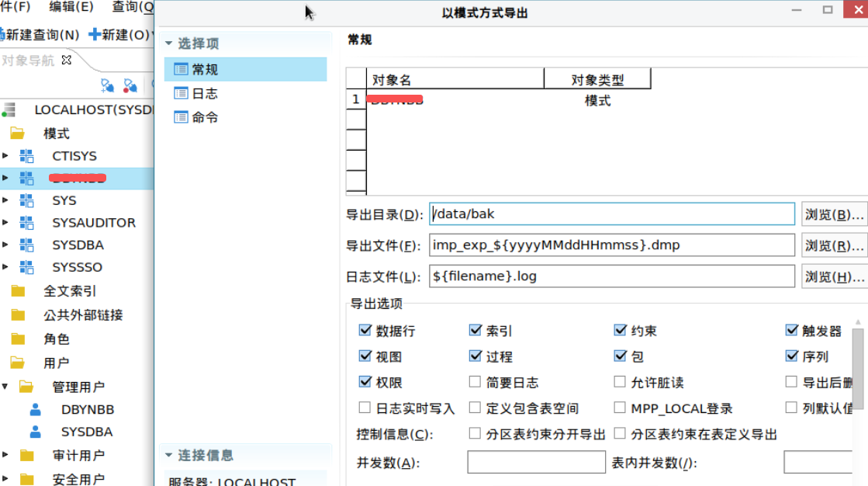Click the SYSAUDITOR schema icon
Image resolution: width=868 pixels, height=486 pixels.
point(27,223)
